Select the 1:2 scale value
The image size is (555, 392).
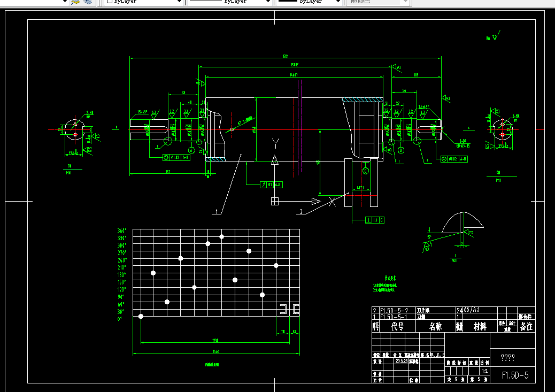[x=484, y=371]
